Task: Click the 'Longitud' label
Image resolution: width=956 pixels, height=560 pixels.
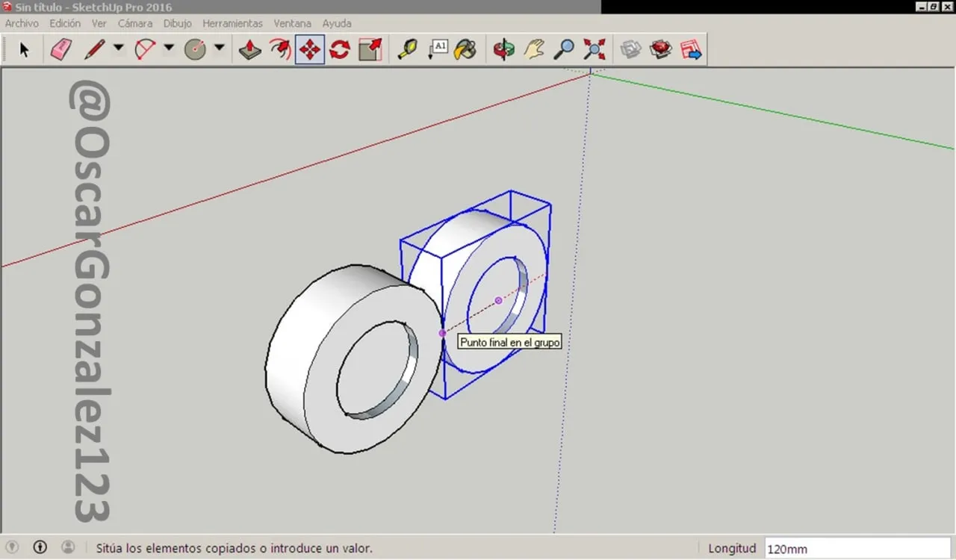Action: tap(732, 549)
